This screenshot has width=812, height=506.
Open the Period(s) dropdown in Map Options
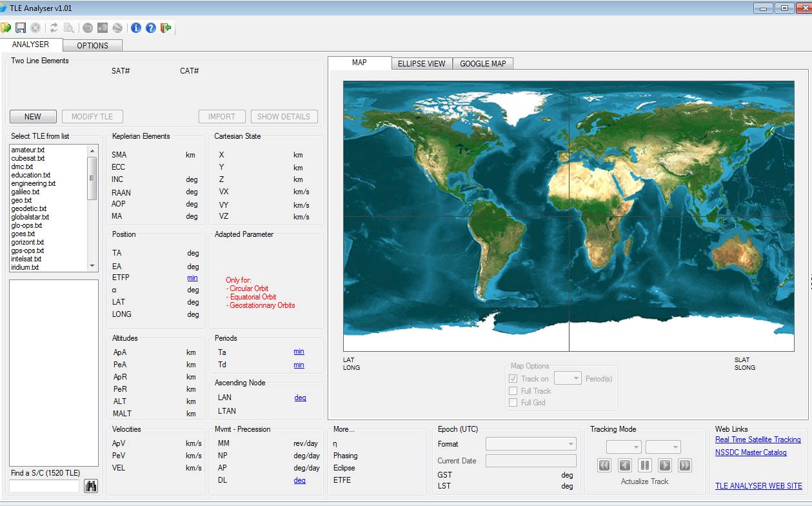[x=568, y=379]
